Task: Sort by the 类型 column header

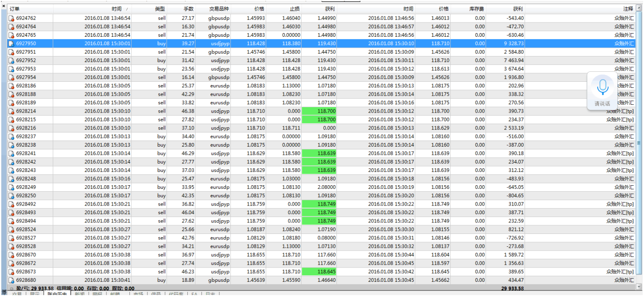Action: coord(150,9)
